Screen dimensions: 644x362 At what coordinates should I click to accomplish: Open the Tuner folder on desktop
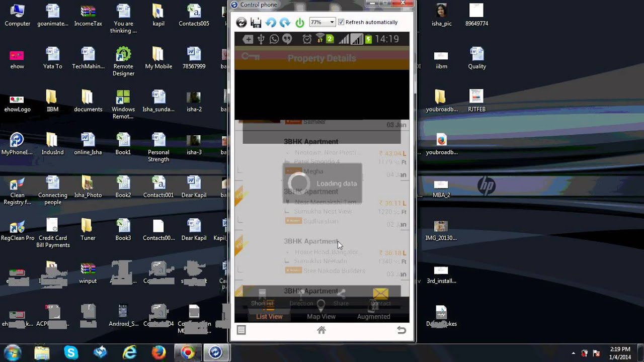coord(88,230)
